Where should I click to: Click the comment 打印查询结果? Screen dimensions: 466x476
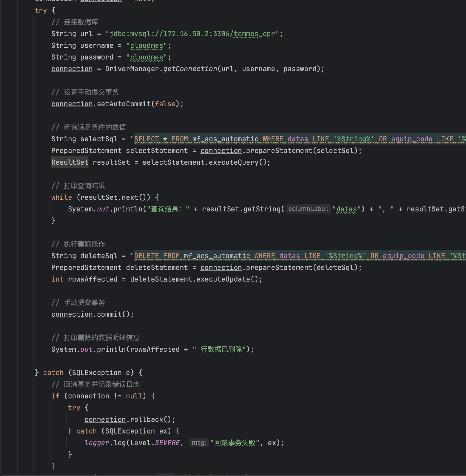pyautogui.click(x=78, y=186)
